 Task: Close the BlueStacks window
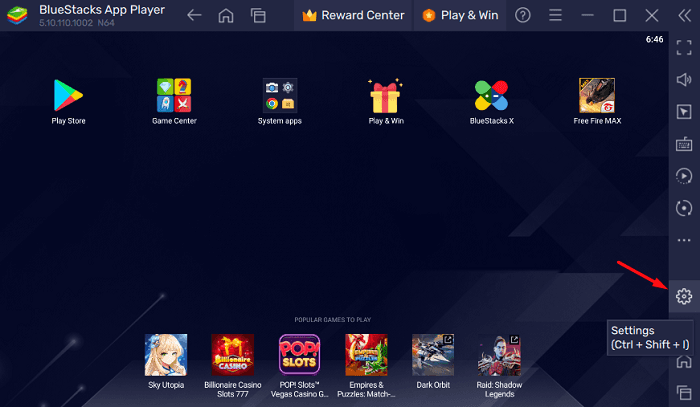tap(652, 16)
